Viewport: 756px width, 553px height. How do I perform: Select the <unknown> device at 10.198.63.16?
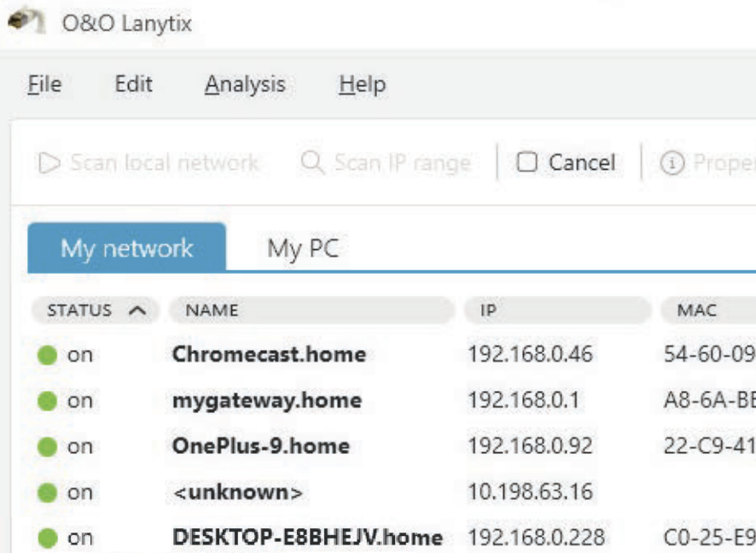point(237,493)
